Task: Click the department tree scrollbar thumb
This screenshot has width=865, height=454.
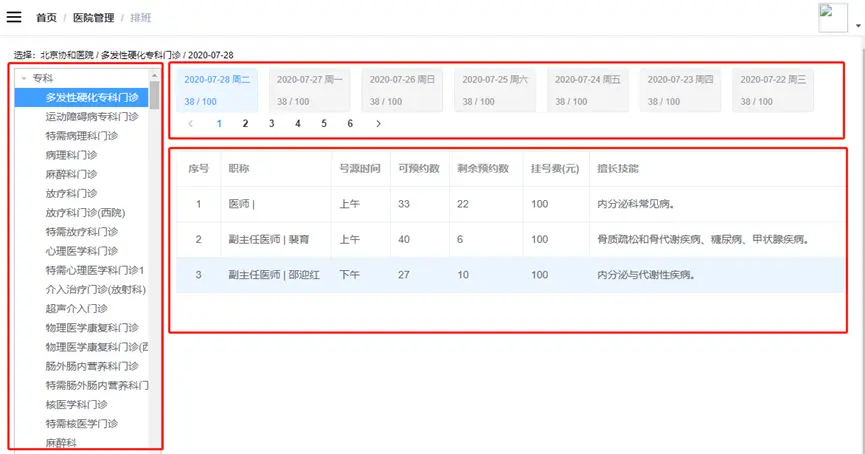Action: click(x=154, y=95)
